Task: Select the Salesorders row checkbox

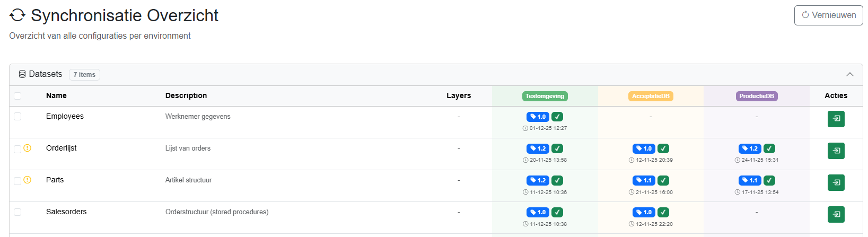Action: pyautogui.click(x=17, y=212)
